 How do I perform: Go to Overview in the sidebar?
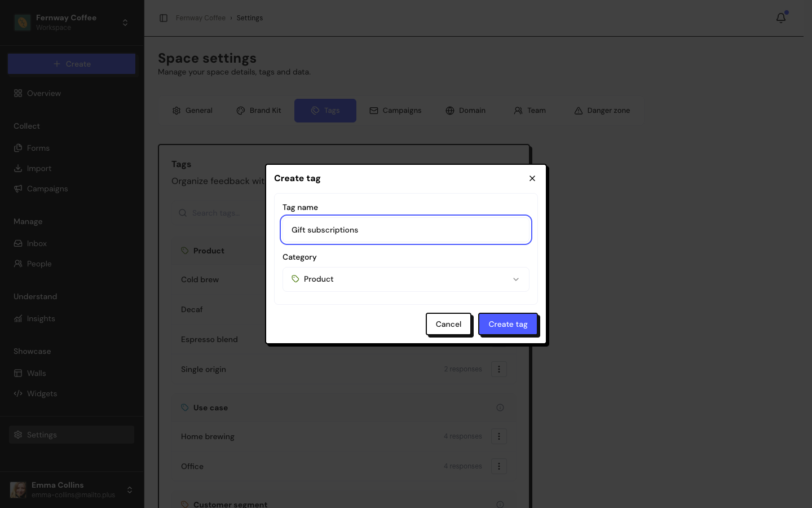point(72,93)
